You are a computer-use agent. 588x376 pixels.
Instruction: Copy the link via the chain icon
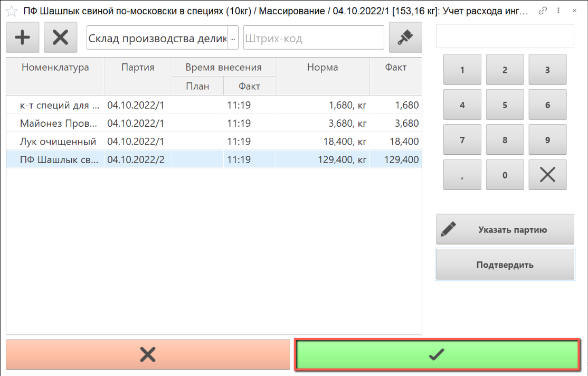coord(542,11)
